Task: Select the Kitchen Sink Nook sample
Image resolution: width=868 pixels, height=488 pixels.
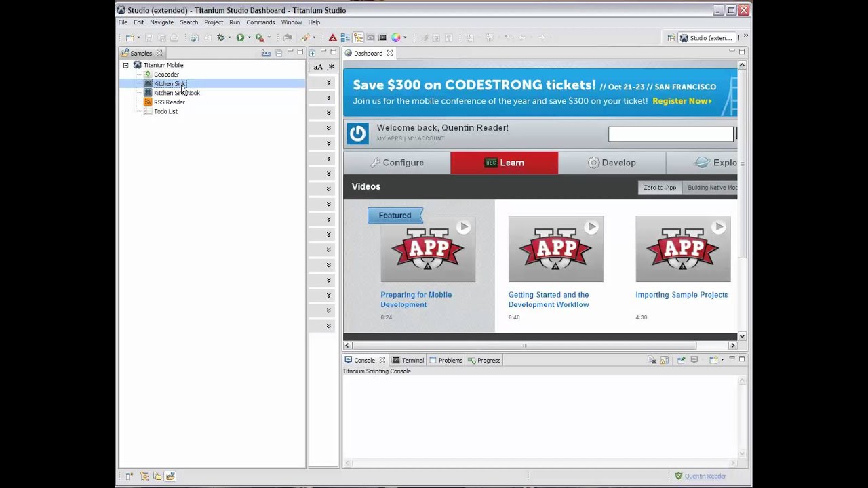Action: point(176,93)
